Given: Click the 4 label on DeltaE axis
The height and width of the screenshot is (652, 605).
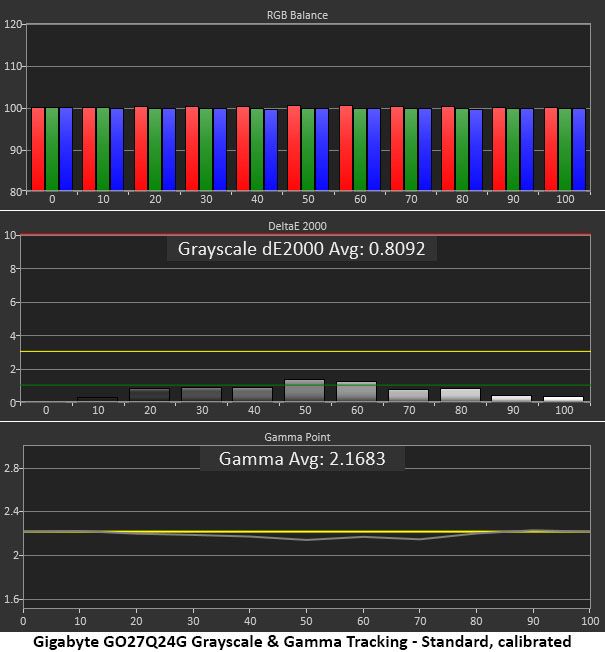Looking at the screenshot, I should [13, 336].
